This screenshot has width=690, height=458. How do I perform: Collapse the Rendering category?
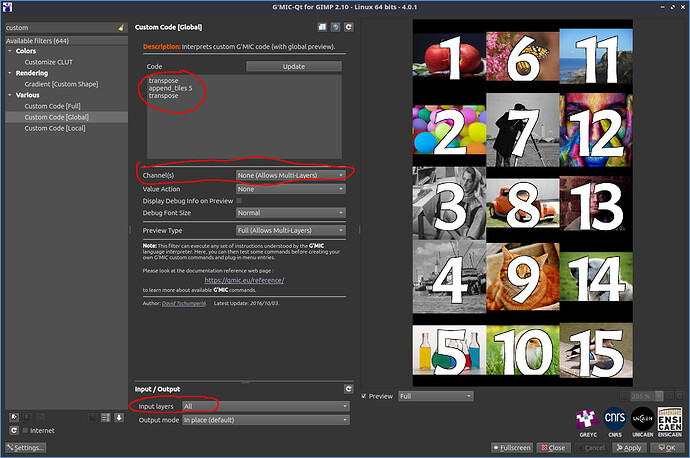point(10,73)
